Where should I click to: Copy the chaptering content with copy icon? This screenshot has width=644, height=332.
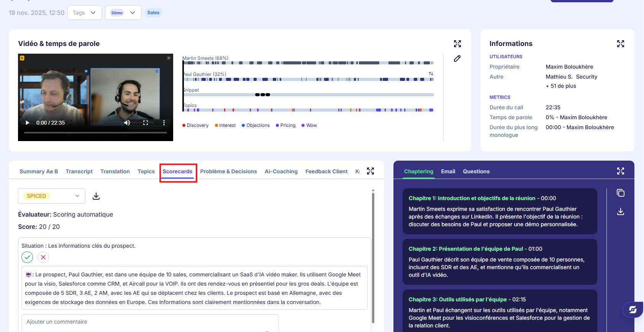[x=621, y=193]
